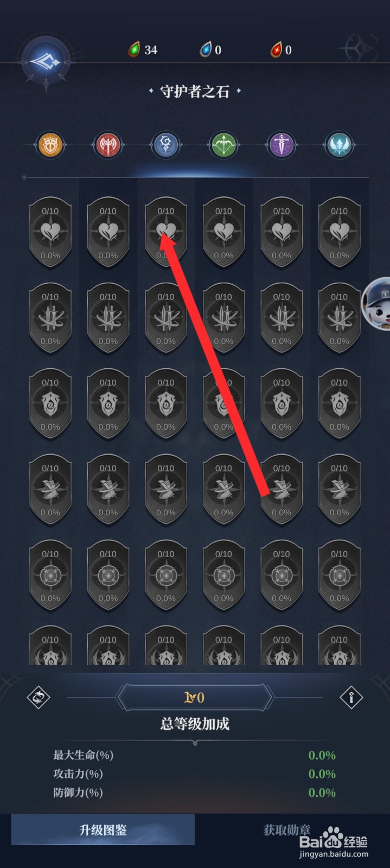Switch to the 获取勋章 tab
The image size is (390, 868).
coord(287,829)
